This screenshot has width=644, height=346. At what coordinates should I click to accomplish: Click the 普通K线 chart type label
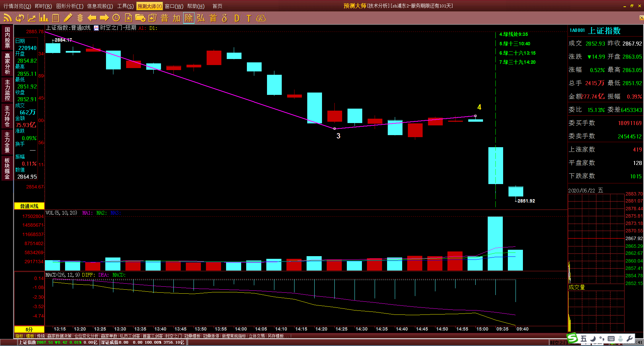pos(29,206)
